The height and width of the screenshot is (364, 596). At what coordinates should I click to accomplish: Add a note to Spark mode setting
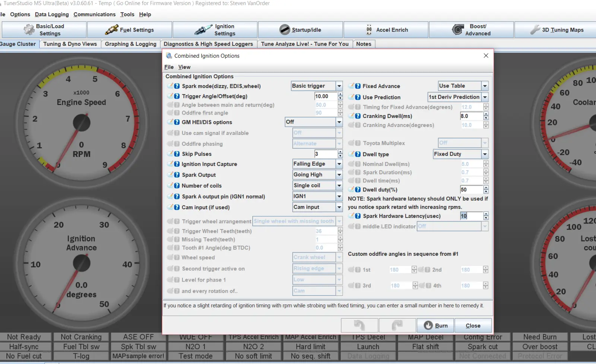[x=170, y=86]
